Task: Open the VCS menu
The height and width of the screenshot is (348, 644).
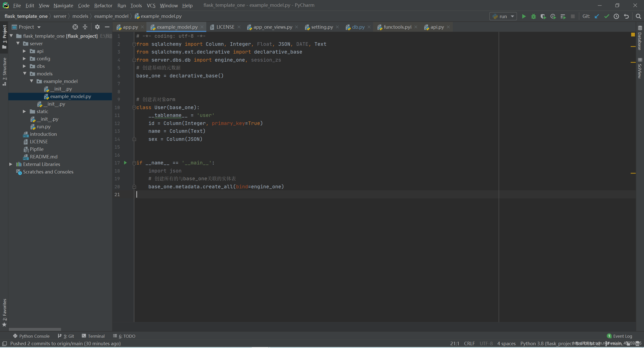Action: (x=151, y=5)
